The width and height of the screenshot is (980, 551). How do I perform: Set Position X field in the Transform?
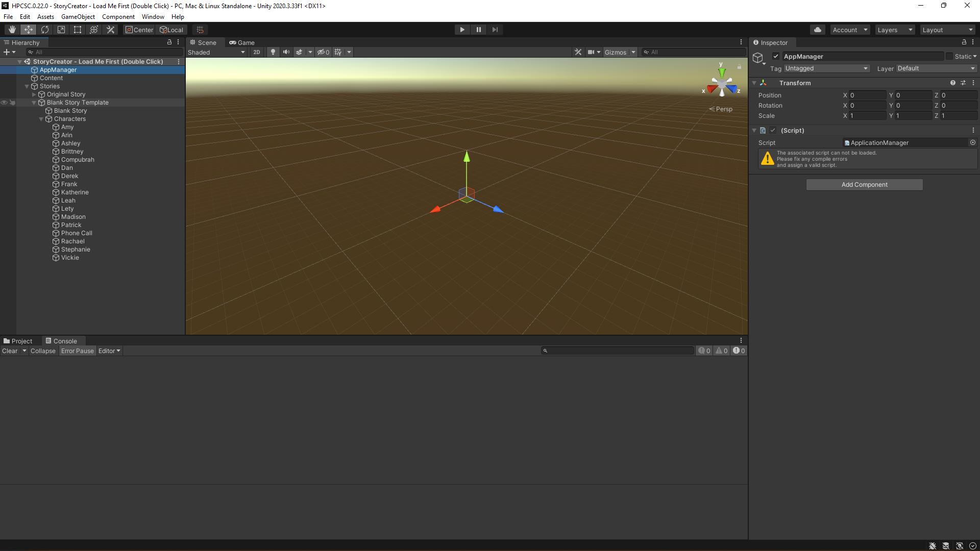867,95
